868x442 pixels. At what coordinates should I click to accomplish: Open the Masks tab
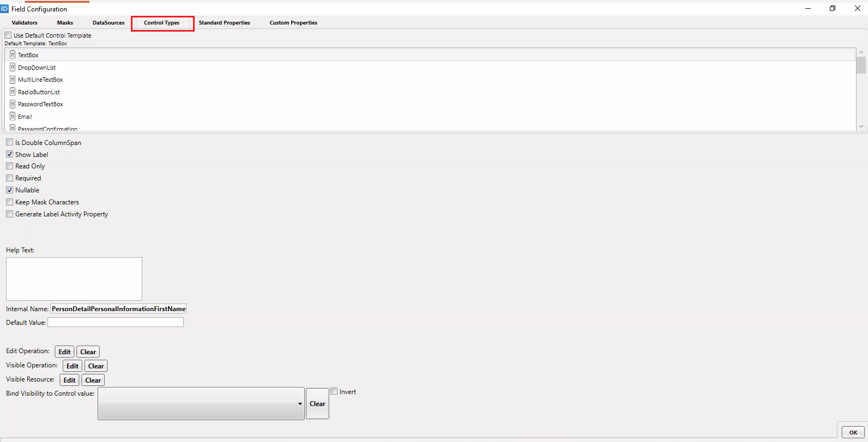click(65, 23)
